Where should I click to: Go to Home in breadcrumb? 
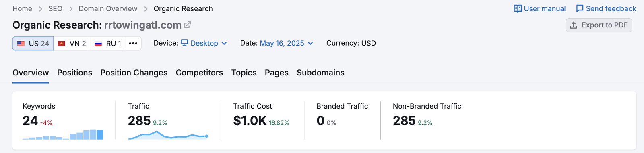pos(22,8)
